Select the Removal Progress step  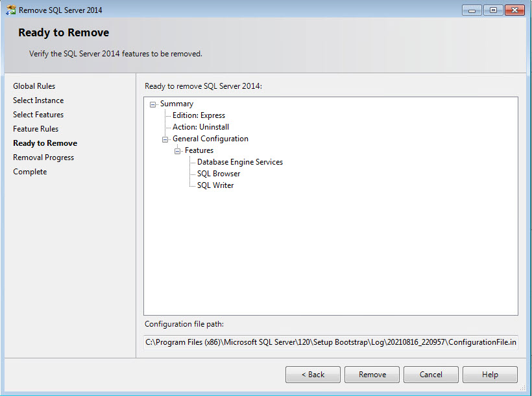tap(43, 157)
